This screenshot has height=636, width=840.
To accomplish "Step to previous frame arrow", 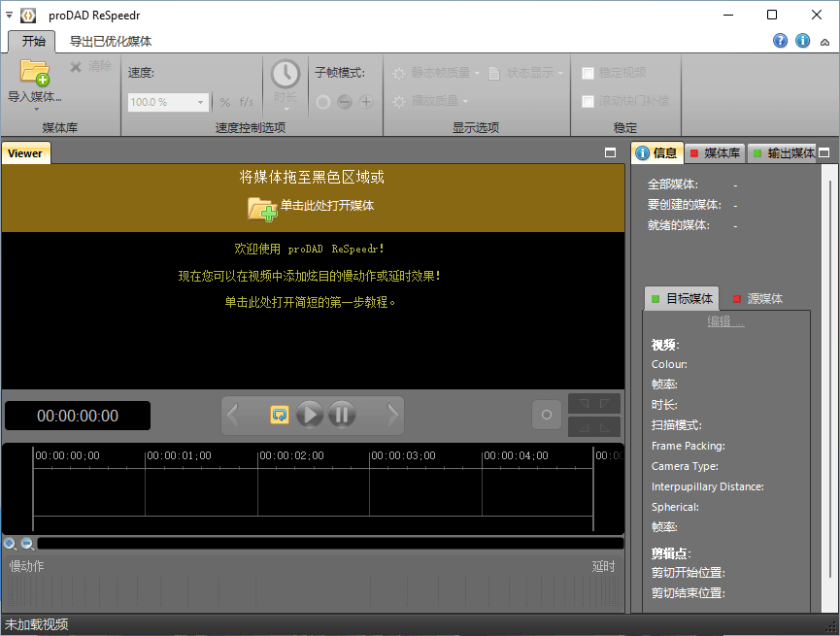I will point(233,415).
